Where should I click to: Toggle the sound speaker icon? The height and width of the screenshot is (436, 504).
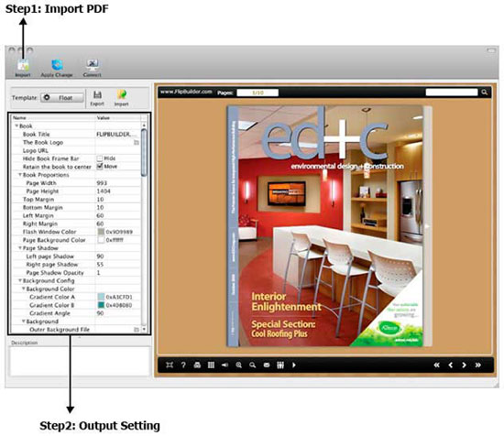click(225, 365)
